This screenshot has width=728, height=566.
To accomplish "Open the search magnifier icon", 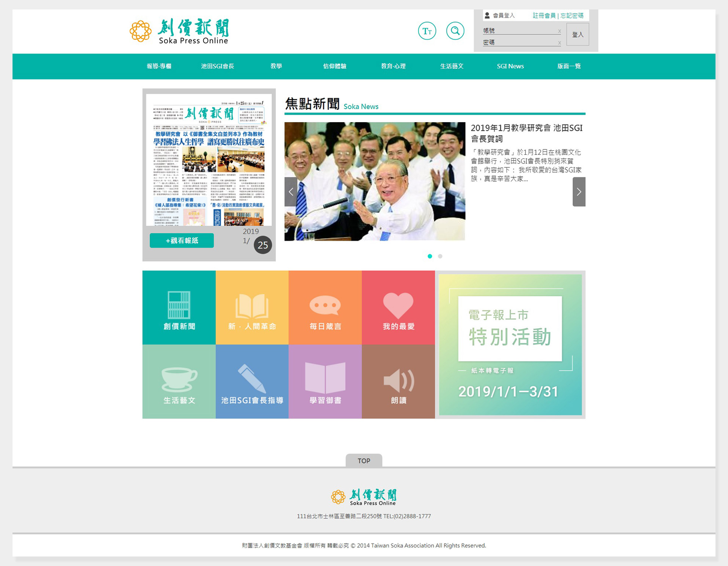I will click(x=455, y=31).
